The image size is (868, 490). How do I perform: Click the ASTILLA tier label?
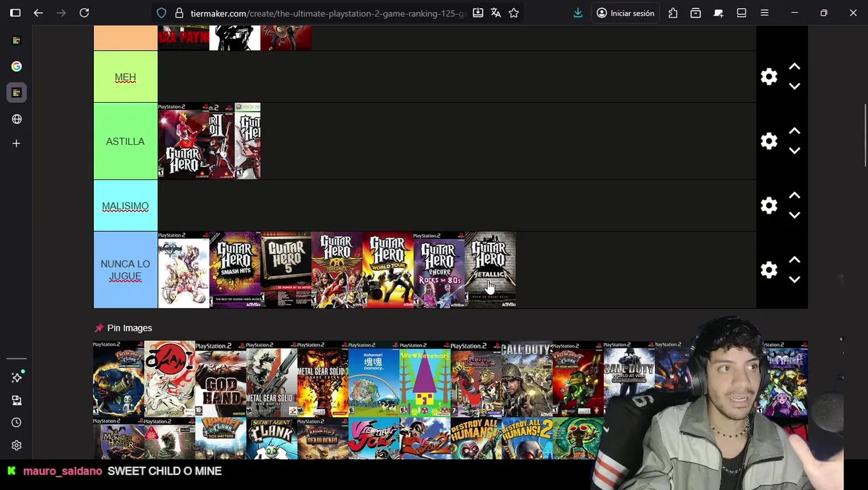[125, 141]
